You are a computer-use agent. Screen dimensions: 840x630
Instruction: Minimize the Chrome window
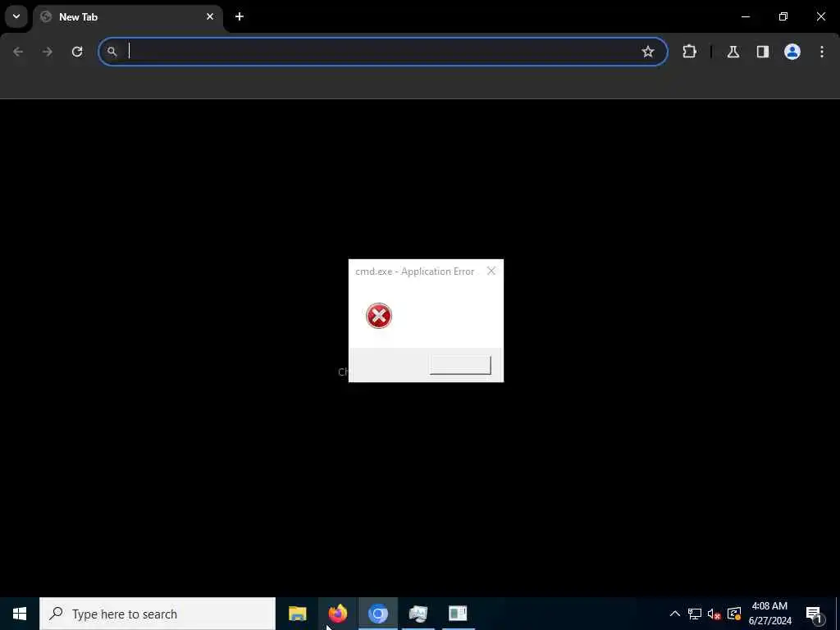tap(745, 16)
